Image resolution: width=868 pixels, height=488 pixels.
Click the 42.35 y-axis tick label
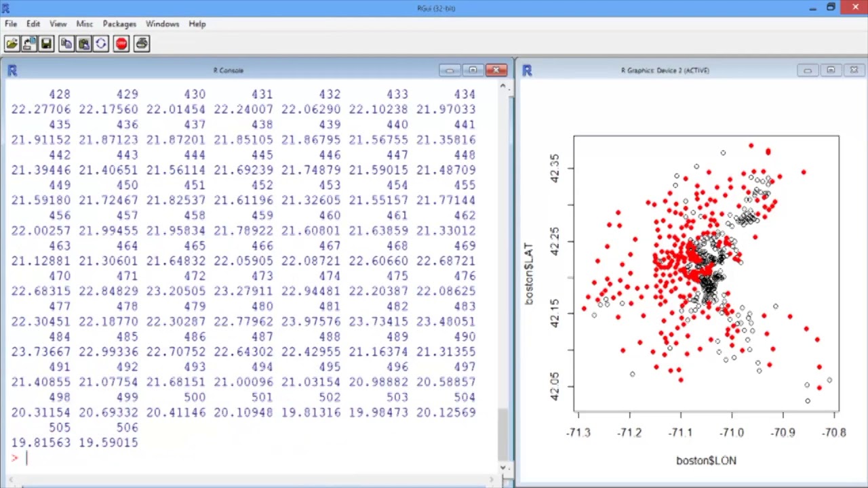[x=556, y=167]
